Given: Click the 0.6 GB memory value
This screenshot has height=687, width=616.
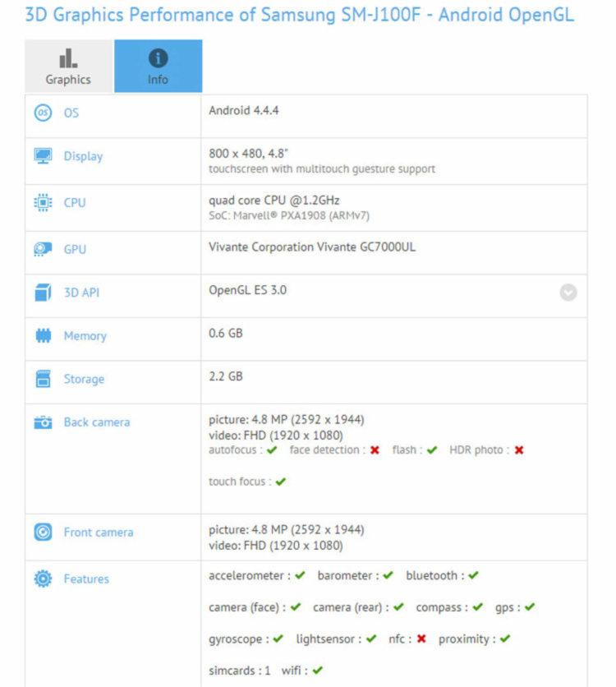Looking at the screenshot, I should (226, 333).
